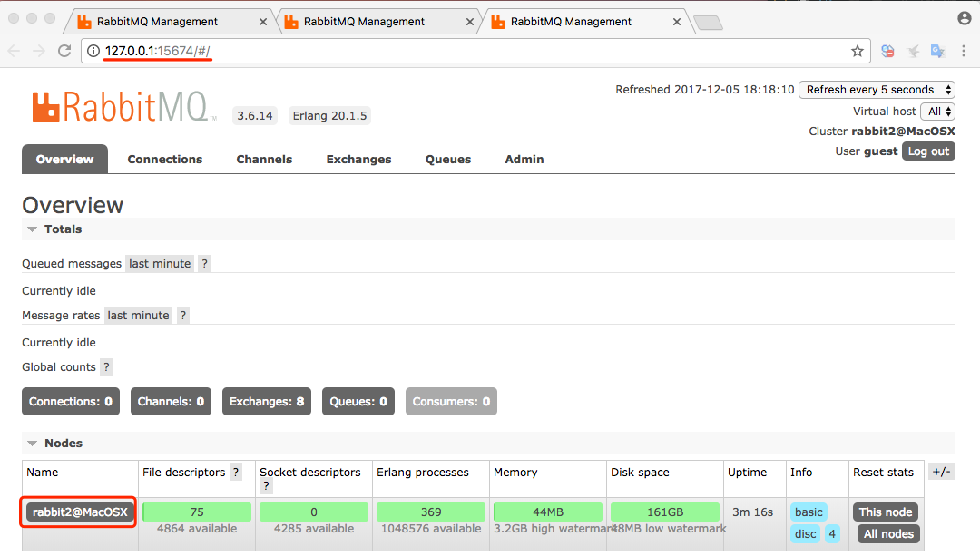Click the blue extension icon with red minus badge
980x556 pixels.
pyautogui.click(x=887, y=51)
